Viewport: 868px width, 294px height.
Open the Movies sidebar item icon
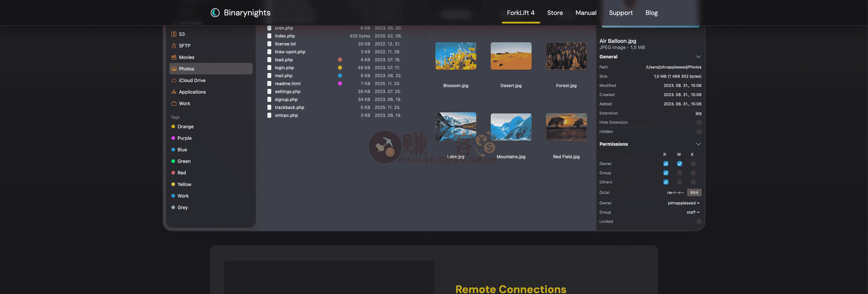click(x=174, y=57)
